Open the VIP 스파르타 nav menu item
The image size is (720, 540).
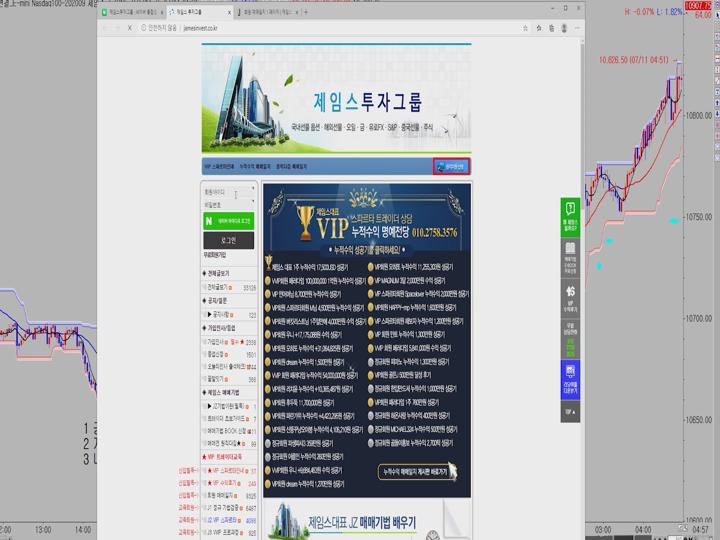point(219,166)
